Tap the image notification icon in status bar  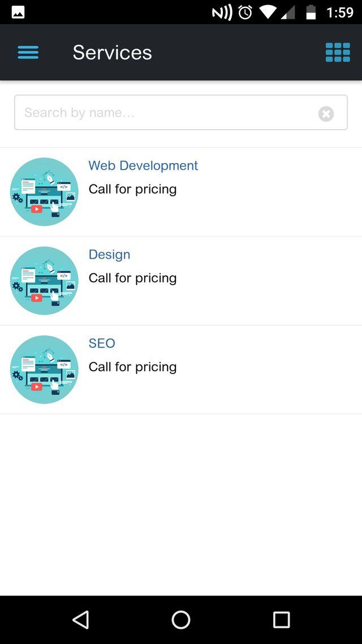(x=18, y=12)
